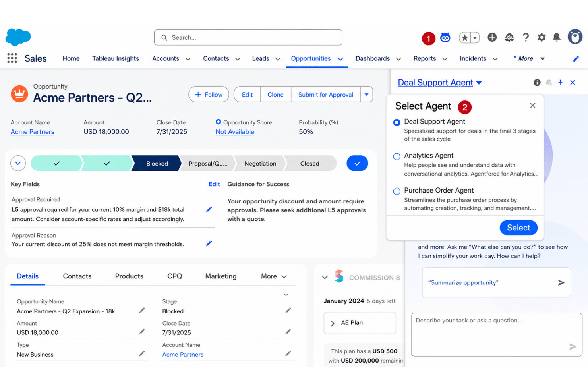Open the Tableau Insights tab
The height and width of the screenshot is (392, 588).
pyautogui.click(x=116, y=58)
